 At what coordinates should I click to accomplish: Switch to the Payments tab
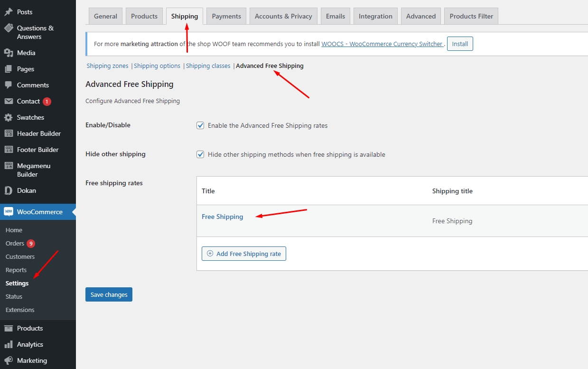(226, 16)
